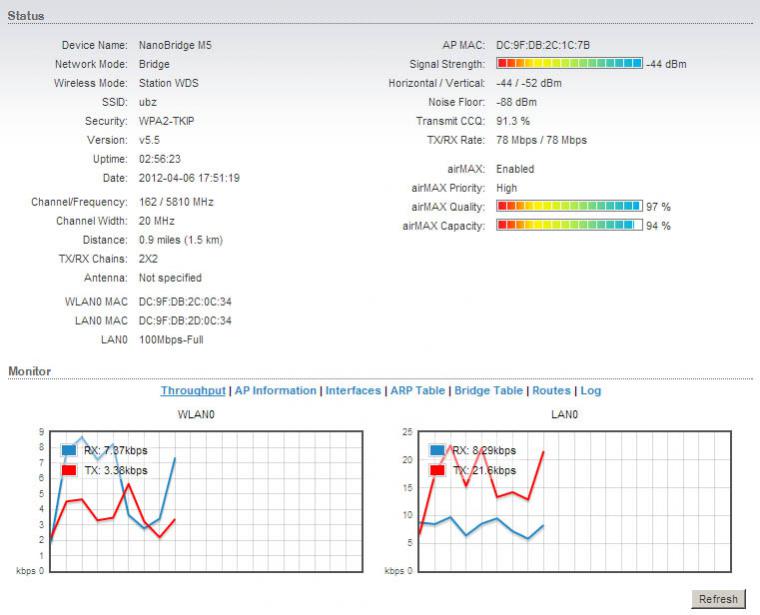Open the Bridge Table link
This screenshot has height=615, width=760.
click(x=489, y=391)
